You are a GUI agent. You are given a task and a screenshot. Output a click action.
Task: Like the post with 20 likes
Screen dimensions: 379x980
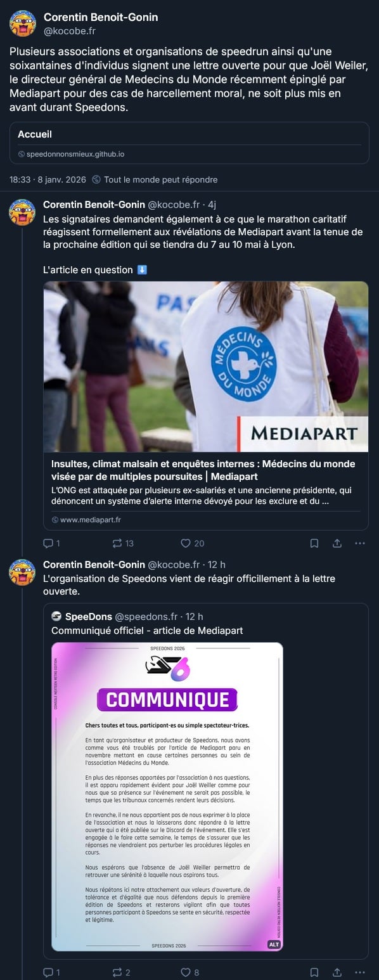pyautogui.click(x=192, y=543)
